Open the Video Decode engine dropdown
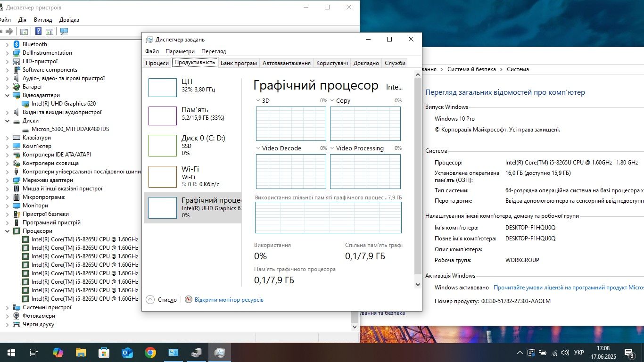 click(258, 148)
